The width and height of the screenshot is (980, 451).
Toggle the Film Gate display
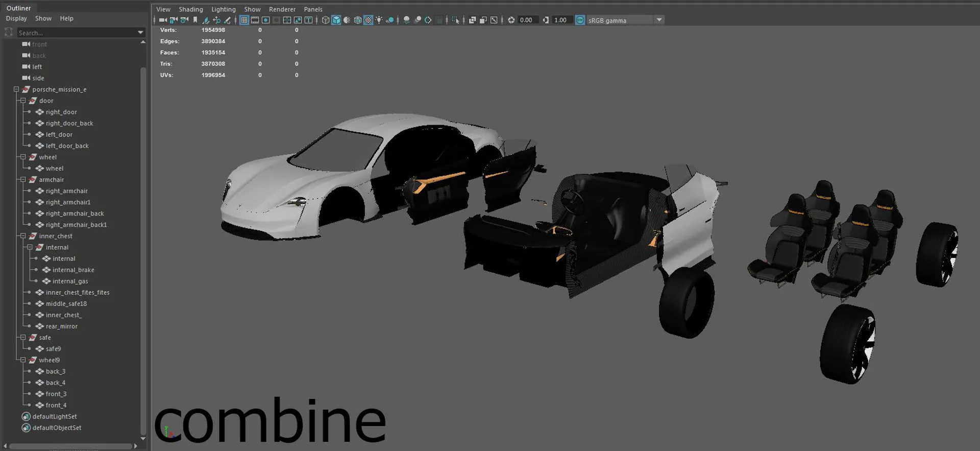(255, 20)
